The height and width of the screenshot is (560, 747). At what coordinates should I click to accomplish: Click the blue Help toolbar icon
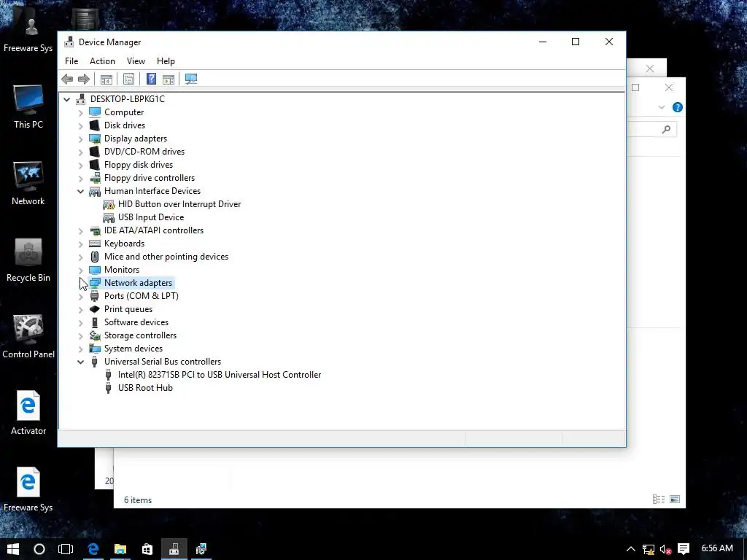pos(151,79)
